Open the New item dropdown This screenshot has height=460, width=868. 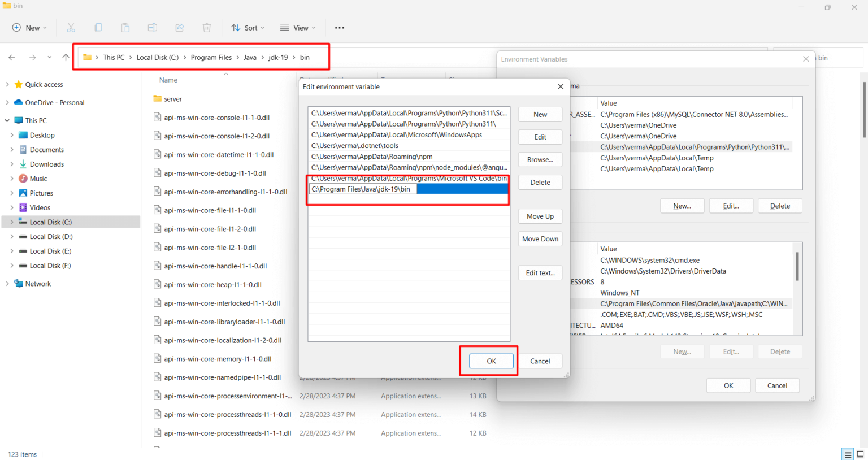pyautogui.click(x=29, y=28)
